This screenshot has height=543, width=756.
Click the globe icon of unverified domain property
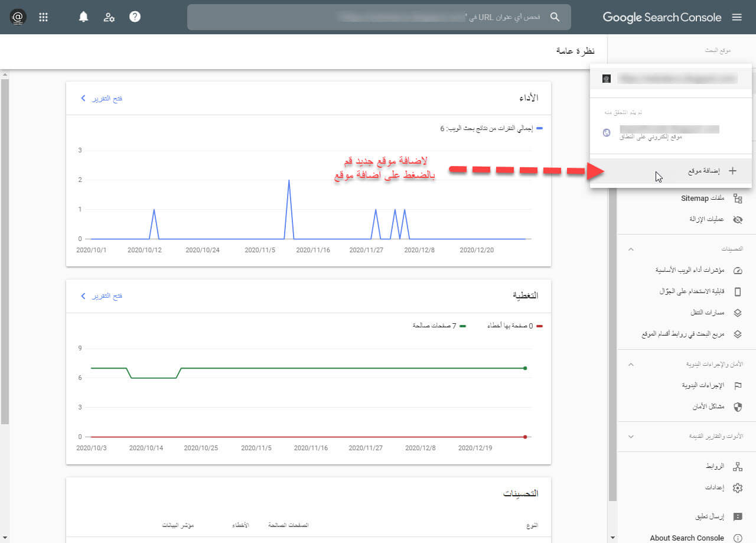[607, 133]
